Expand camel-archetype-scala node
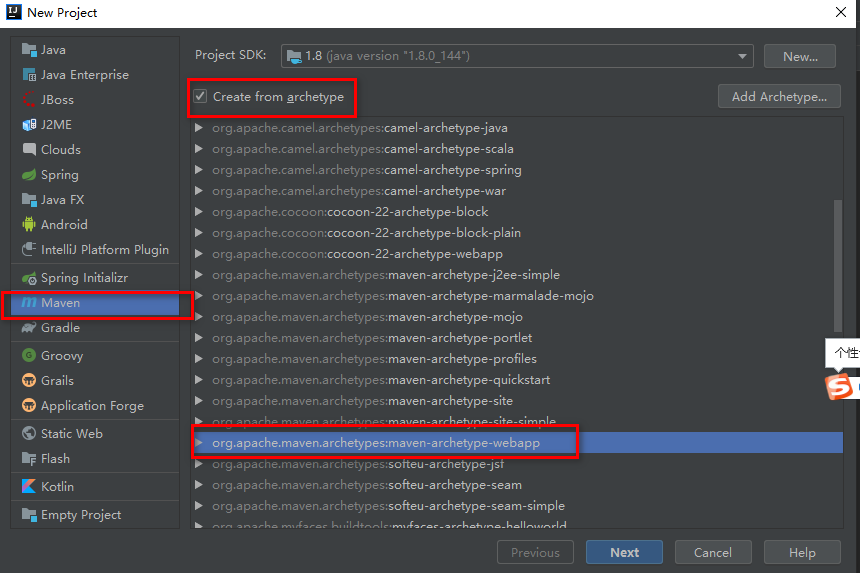The image size is (860, 573). pos(199,149)
